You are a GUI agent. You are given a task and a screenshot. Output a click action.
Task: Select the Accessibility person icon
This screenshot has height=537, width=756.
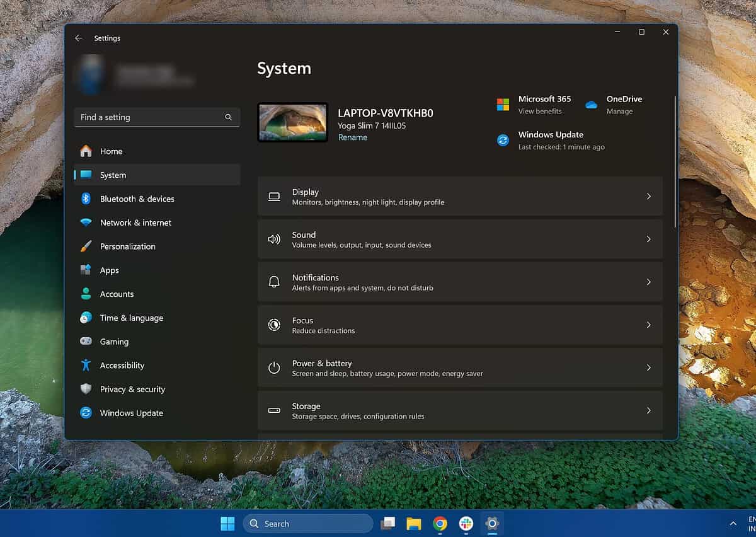86,365
